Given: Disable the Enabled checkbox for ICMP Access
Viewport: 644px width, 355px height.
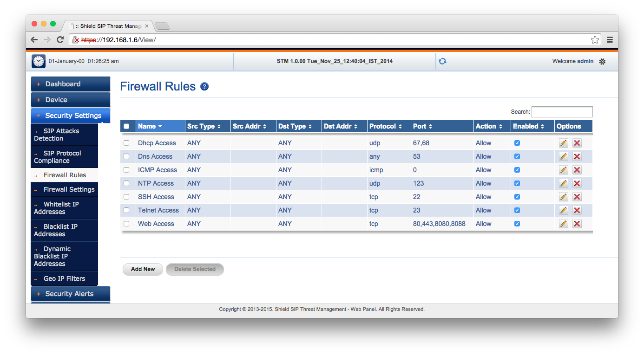Looking at the screenshot, I should click(517, 170).
